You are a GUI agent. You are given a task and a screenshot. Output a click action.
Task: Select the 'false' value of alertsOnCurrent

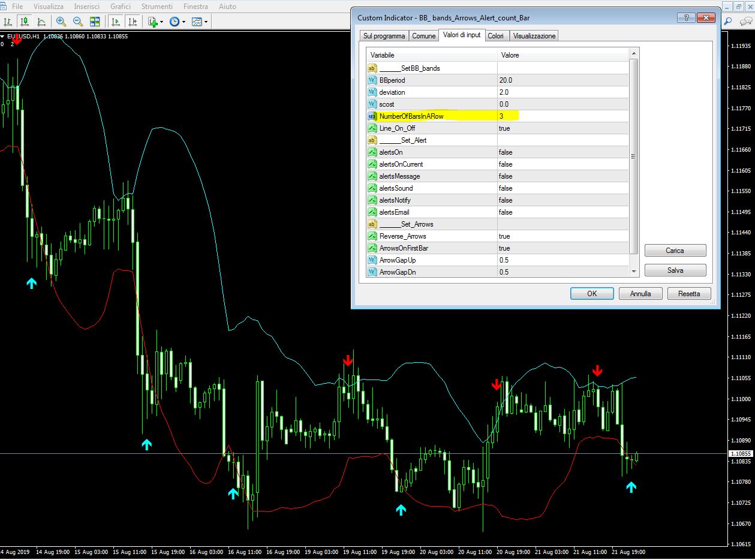[506, 164]
